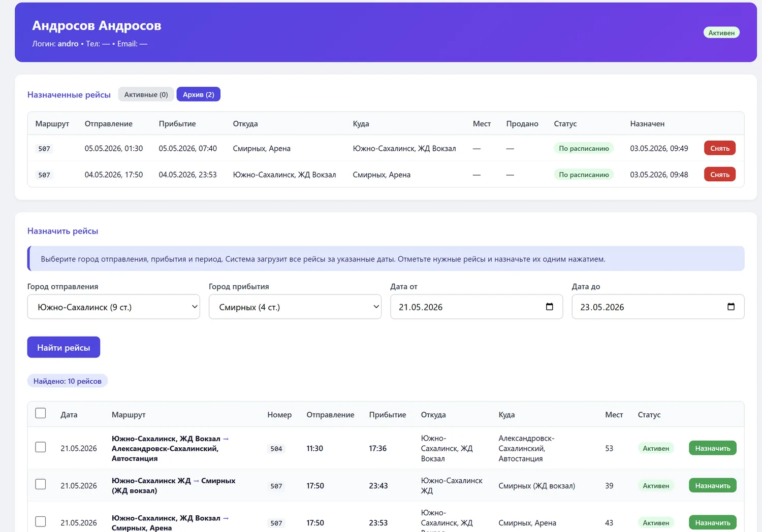Check the 23:43 arrival trip checkbox
The width and height of the screenshot is (762, 532).
pyautogui.click(x=41, y=484)
